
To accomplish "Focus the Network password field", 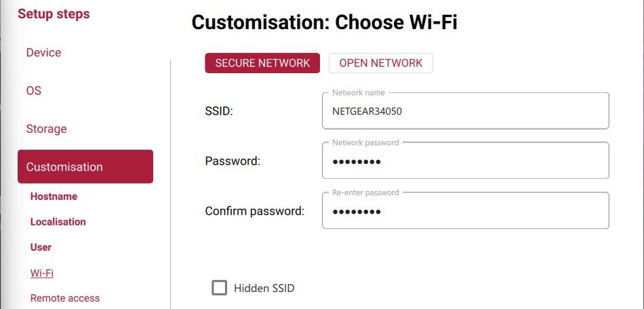I will click(x=465, y=161).
